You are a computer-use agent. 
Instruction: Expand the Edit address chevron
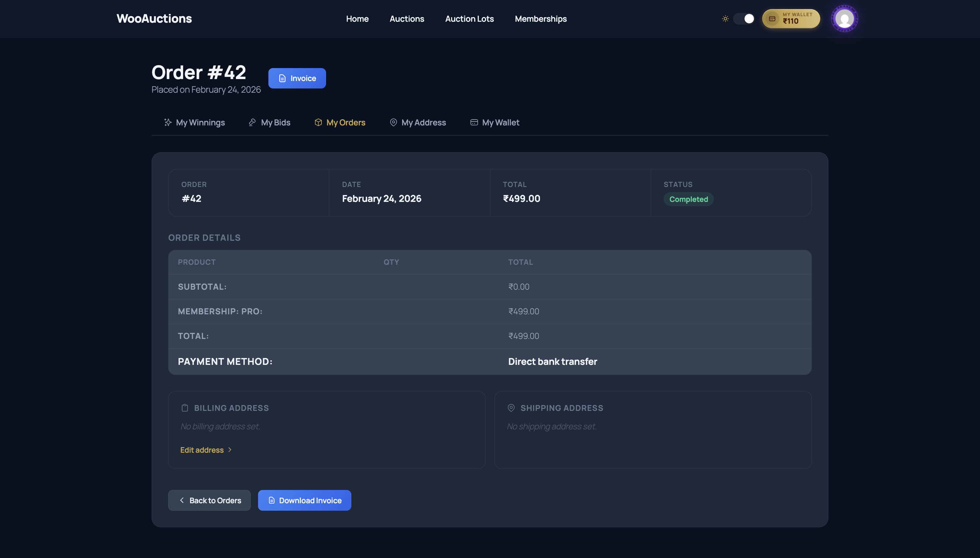click(x=230, y=450)
